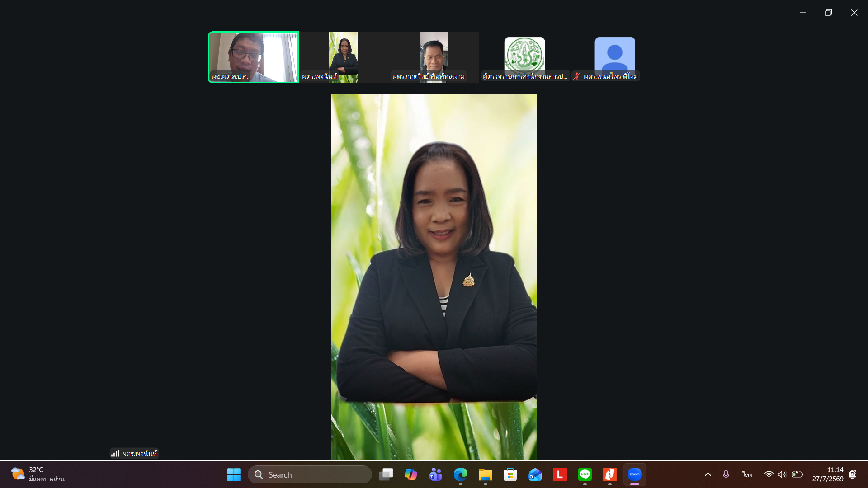Open the volume speaker control

[782, 474]
